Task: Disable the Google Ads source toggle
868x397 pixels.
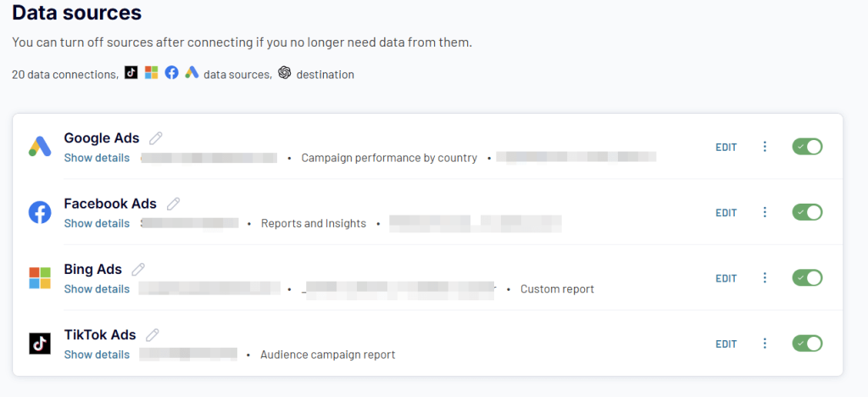Action: (x=807, y=147)
